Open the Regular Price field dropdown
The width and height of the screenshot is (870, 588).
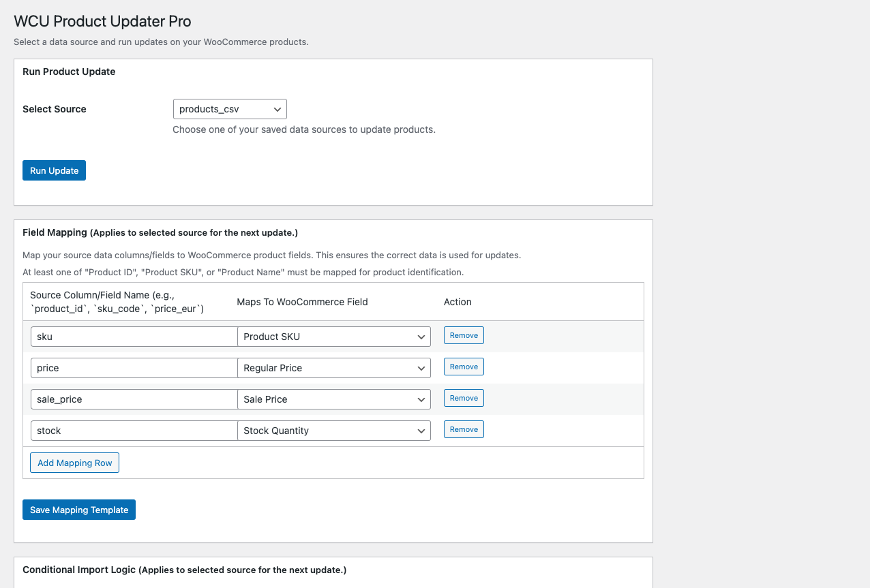pyautogui.click(x=334, y=368)
